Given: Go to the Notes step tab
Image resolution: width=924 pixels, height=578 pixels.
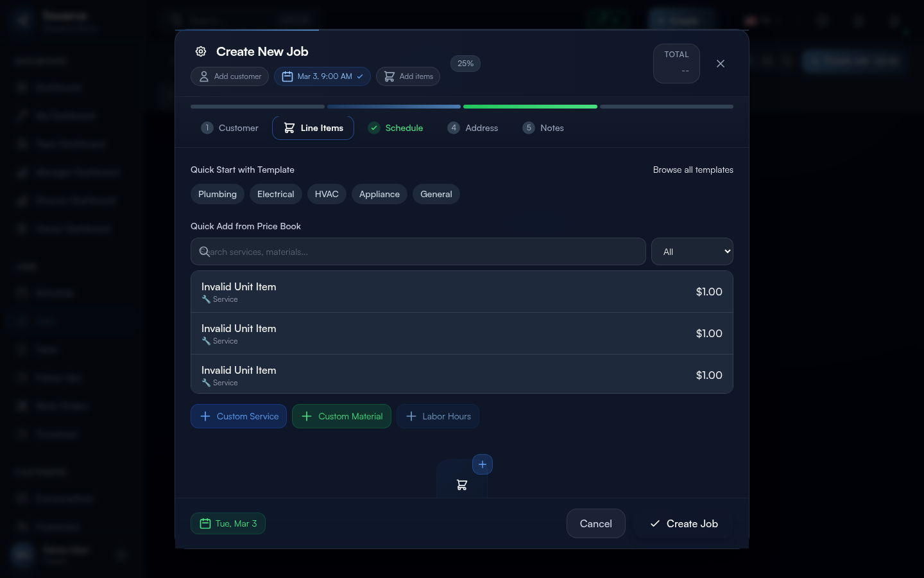Looking at the screenshot, I should pos(543,128).
